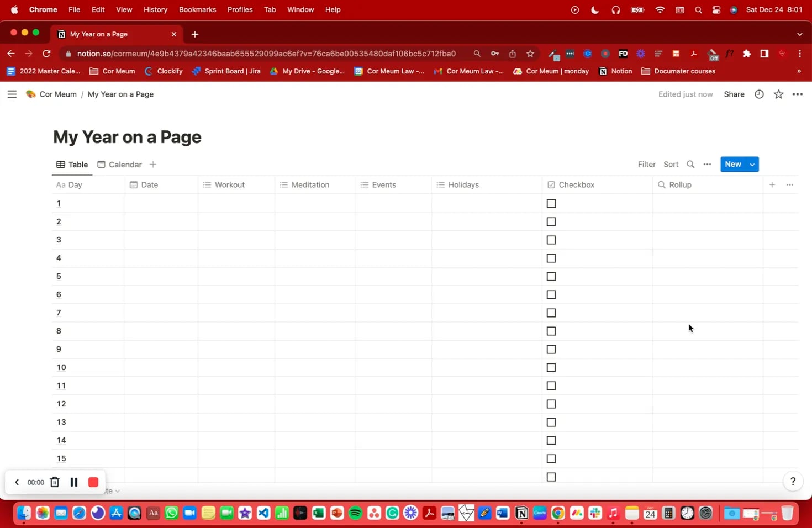Viewport: 812px width, 528px height.
Task: Create a new entry with New button
Action: [x=733, y=165]
